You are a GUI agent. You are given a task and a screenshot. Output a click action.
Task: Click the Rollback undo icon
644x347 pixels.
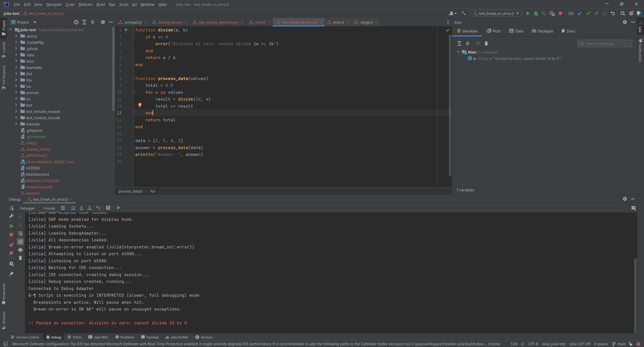click(613, 14)
